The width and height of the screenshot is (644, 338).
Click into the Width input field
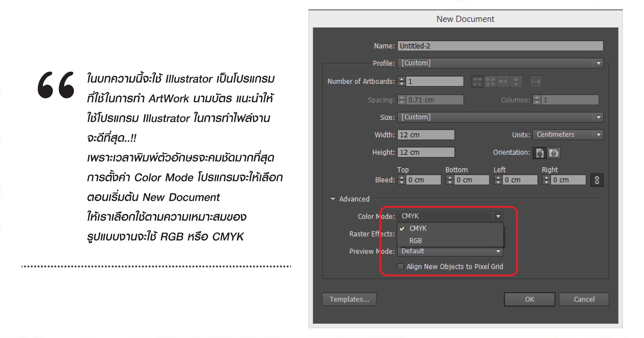coord(426,135)
